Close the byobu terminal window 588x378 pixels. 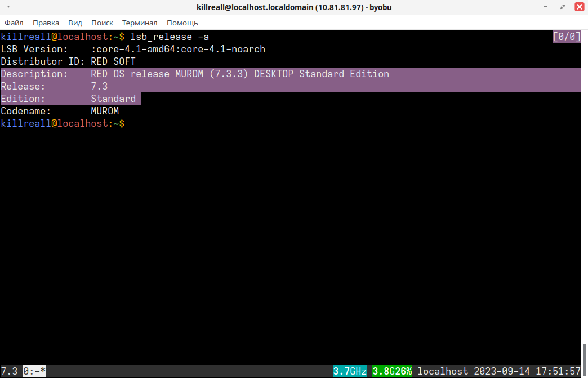coord(580,7)
